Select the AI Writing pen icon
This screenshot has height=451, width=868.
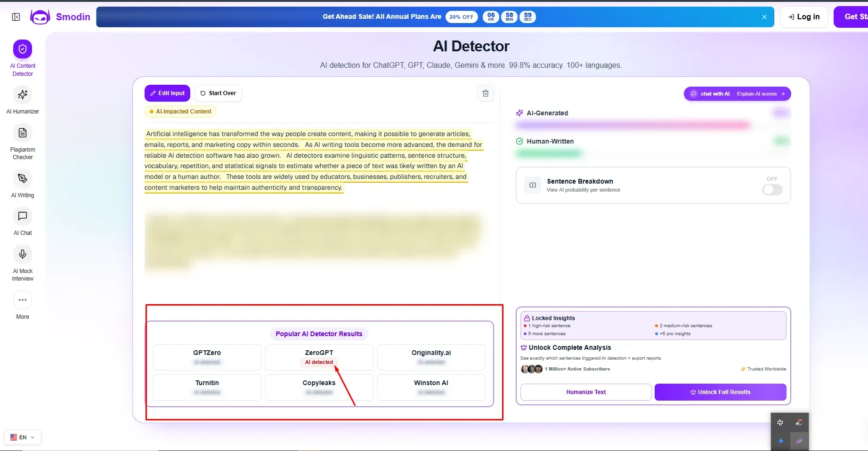click(x=23, y=178)
